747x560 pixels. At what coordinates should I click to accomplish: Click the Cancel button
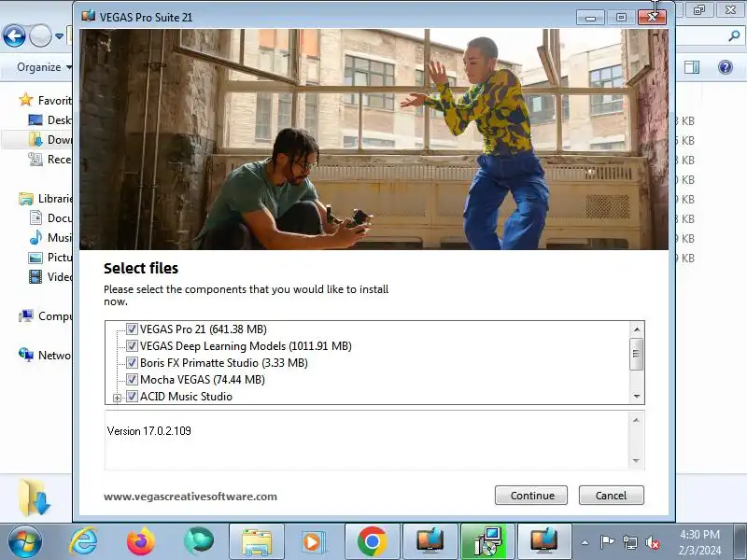[612, 496]
